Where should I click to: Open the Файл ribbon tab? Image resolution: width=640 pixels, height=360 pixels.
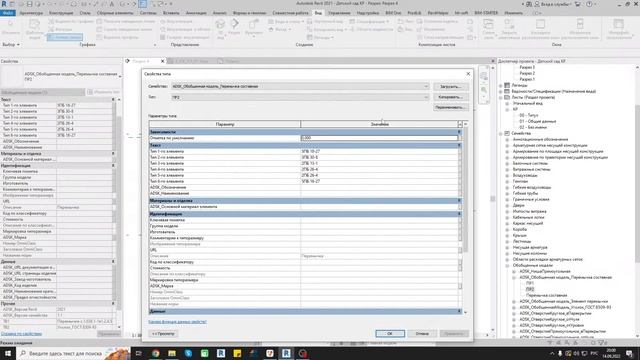[x=8, y=13]
